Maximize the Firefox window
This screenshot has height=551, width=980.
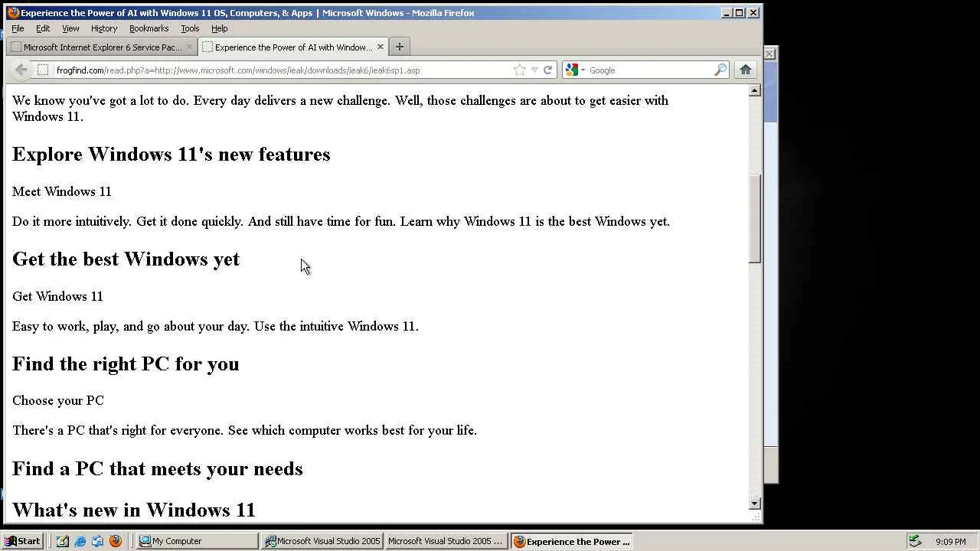(x=739, y=12)
